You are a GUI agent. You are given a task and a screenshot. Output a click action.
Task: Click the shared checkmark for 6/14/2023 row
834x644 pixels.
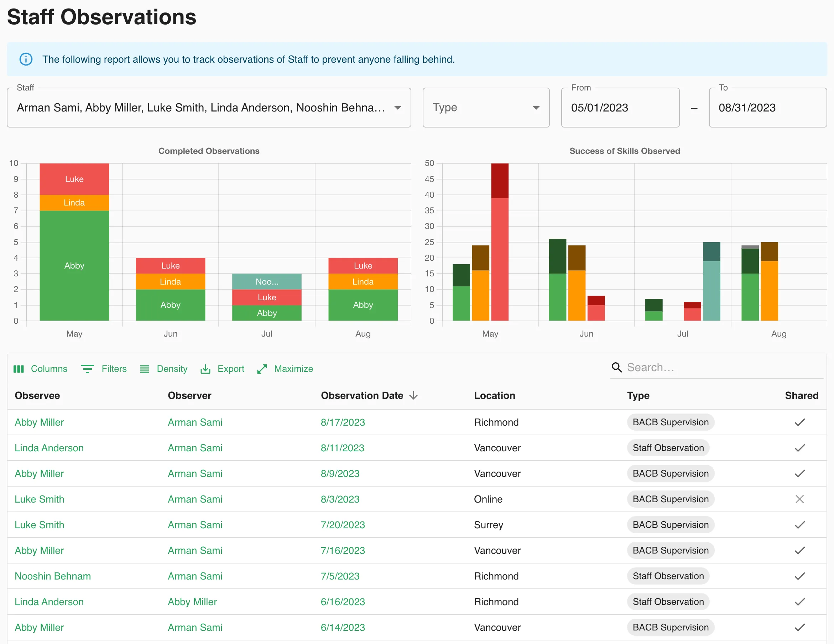[799, 627]
